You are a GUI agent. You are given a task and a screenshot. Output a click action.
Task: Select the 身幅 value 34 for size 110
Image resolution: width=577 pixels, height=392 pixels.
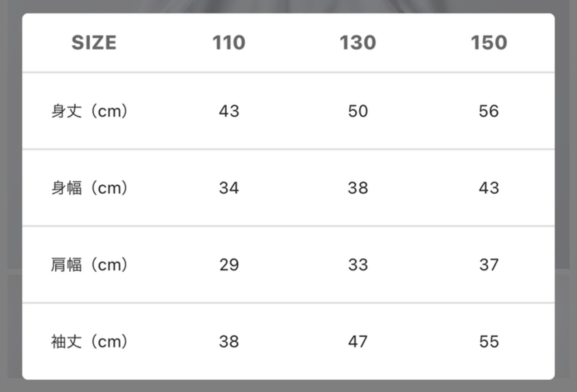[229, 188]
